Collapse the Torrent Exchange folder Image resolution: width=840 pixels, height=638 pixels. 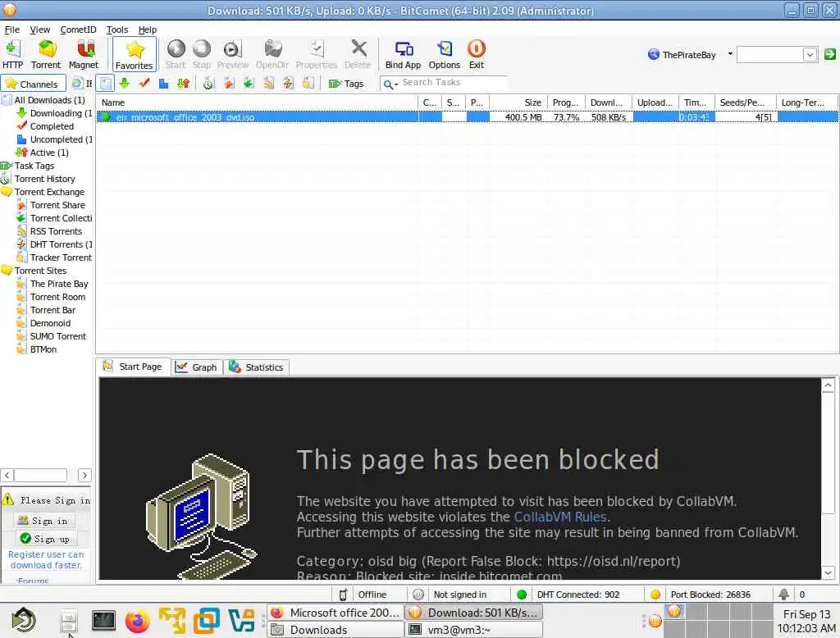7,192
